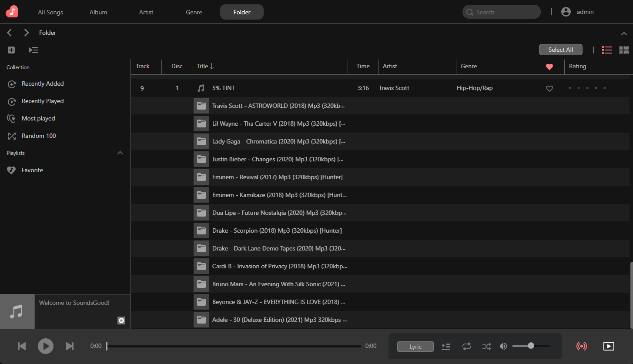Toggle shuffle mode

pos(486,347)
